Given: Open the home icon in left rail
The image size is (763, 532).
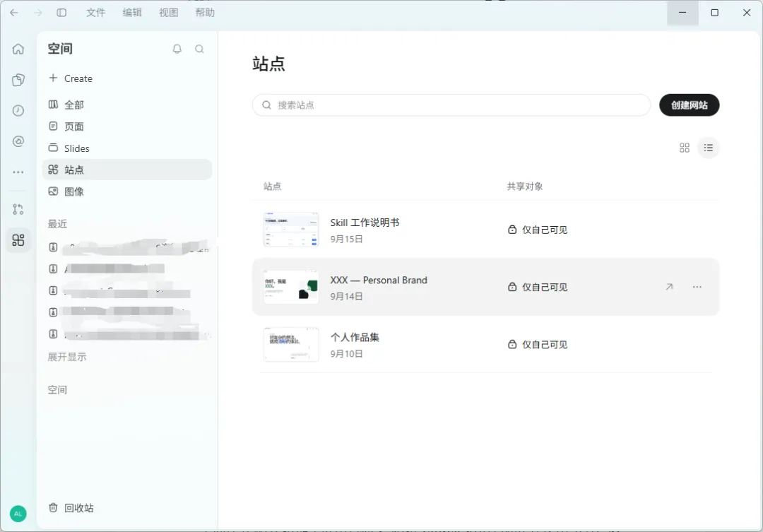Looking at the screenshot, I should point(18,49).
